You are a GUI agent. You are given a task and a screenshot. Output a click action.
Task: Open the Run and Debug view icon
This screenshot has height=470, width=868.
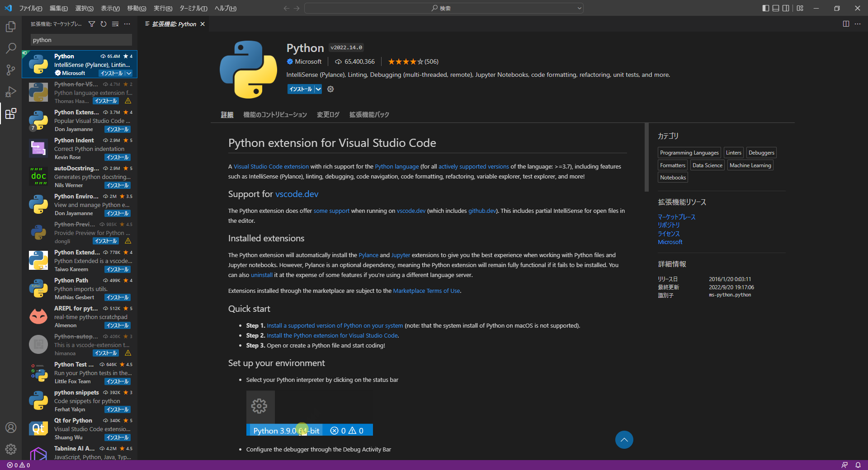click(x=11, y=92)
